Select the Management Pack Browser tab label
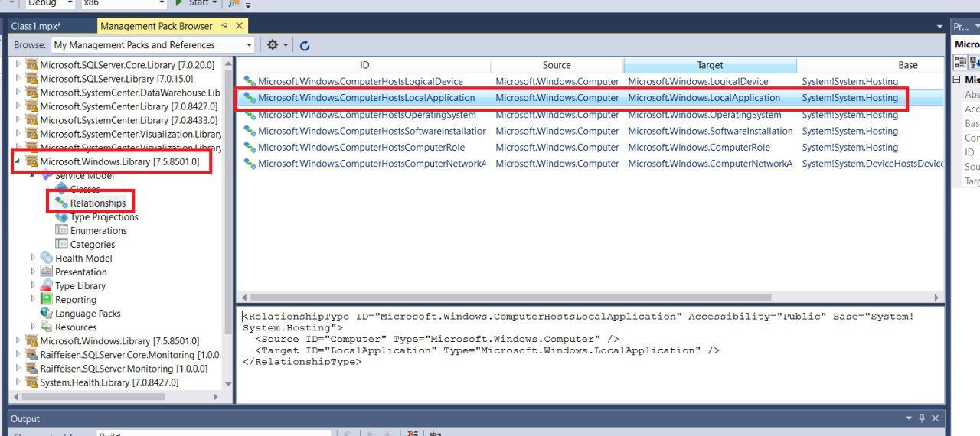 tap(156, 26)
